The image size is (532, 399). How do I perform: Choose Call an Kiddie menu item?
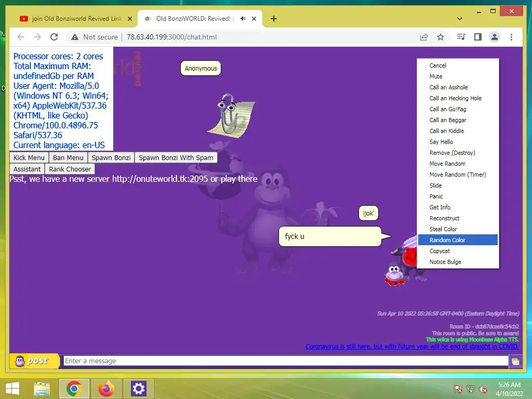click(x=458, y=131)
